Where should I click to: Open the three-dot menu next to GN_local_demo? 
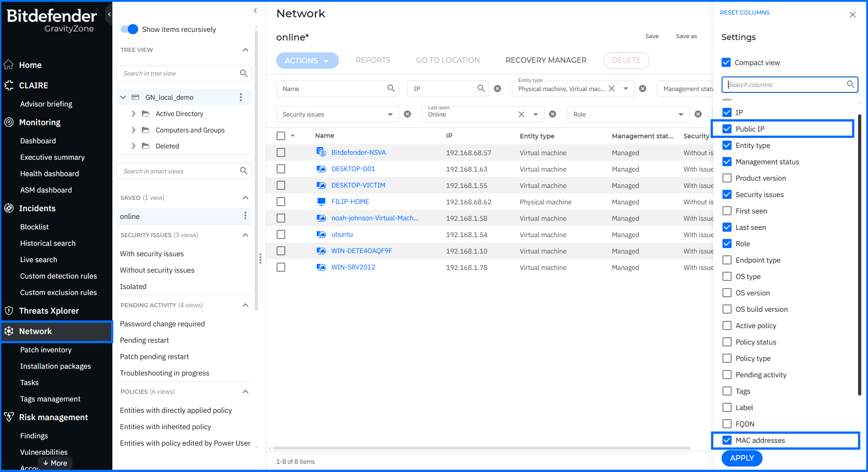click(x=241, y=97)
